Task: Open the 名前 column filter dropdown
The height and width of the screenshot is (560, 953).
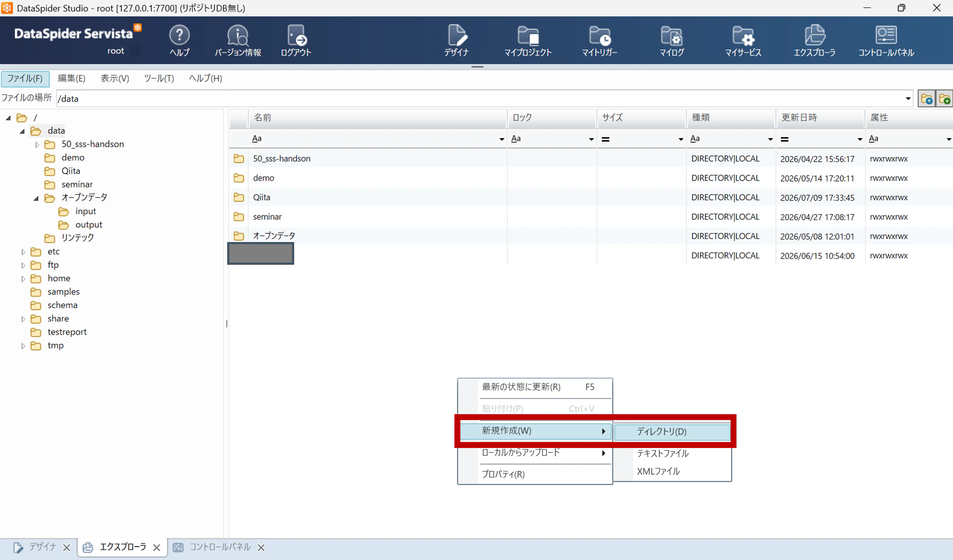Action: pos(501,139)
